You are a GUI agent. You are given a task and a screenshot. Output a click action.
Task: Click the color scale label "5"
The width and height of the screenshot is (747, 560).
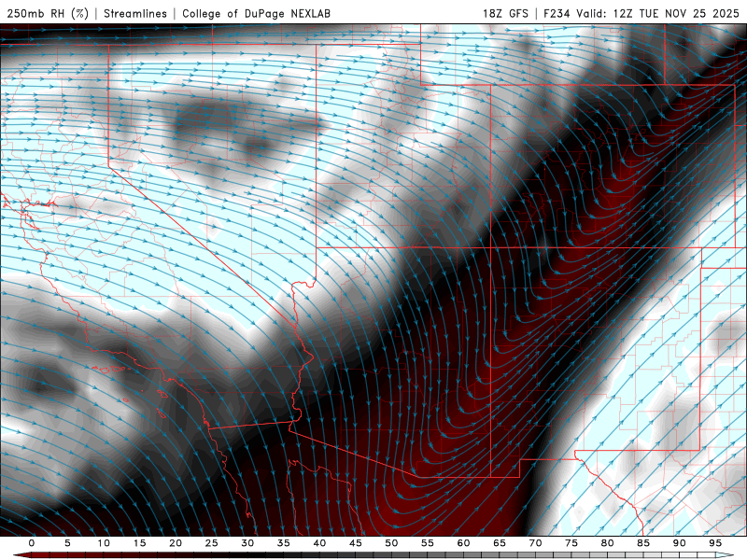tap(67, 543)
